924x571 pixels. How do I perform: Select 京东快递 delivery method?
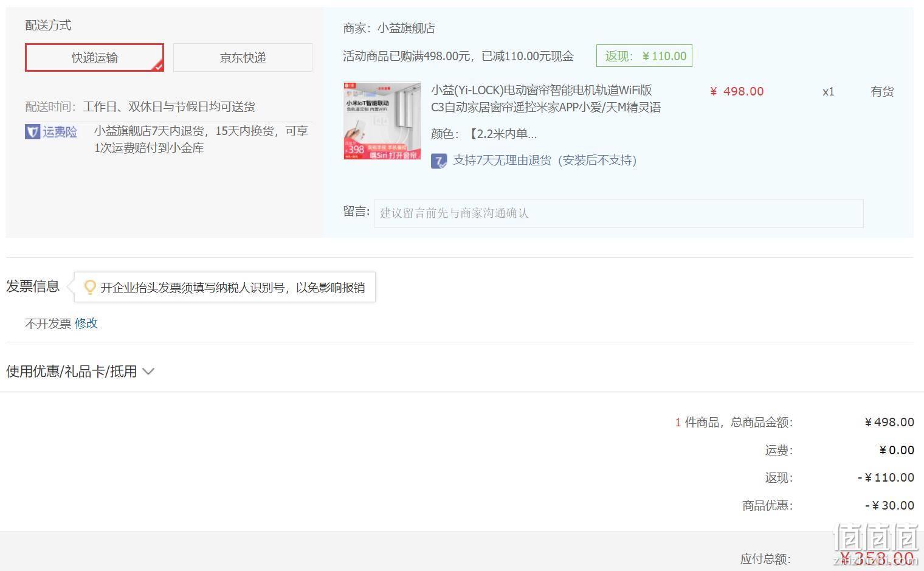coord(243,58)
